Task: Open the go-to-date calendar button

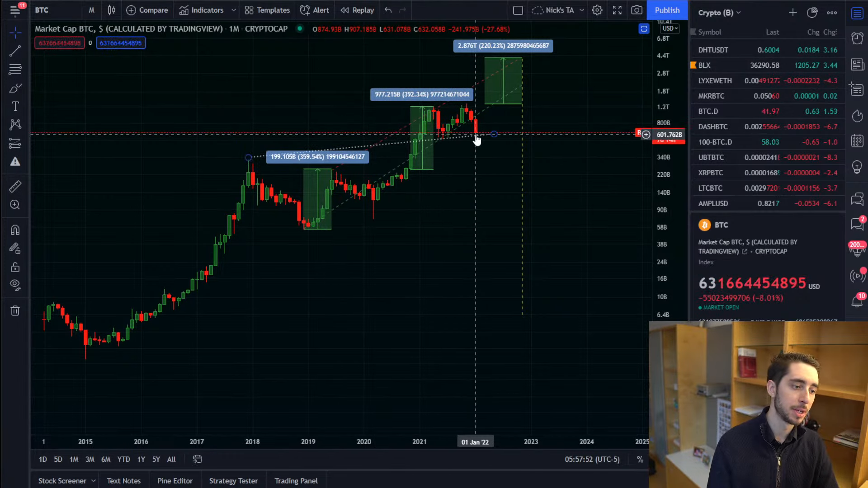Action: click(197, 459)
